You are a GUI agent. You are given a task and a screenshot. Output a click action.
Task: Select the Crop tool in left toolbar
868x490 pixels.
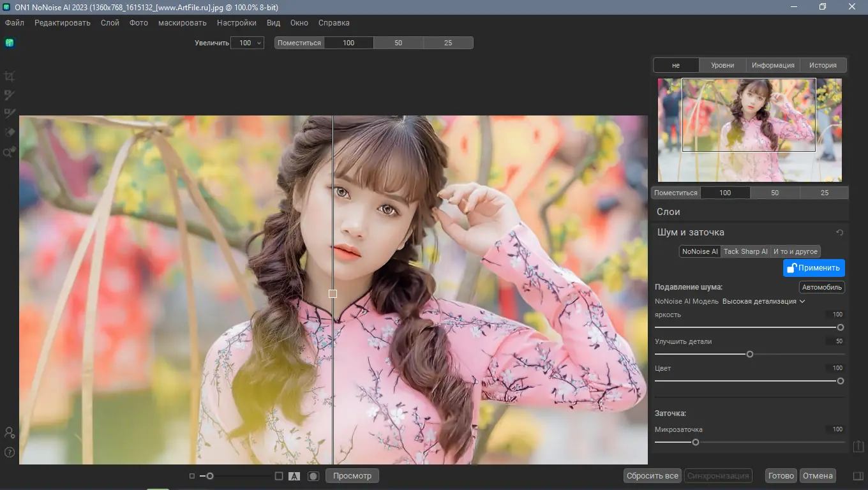pos(10,77)
